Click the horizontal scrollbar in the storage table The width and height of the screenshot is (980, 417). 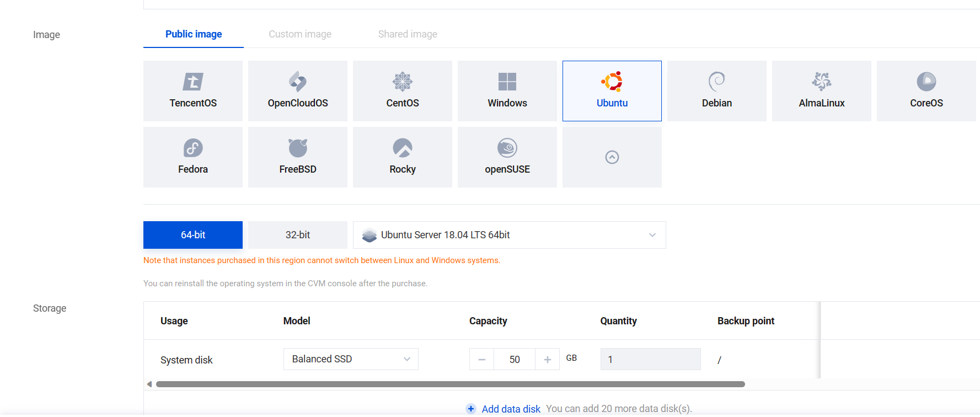pos(451,384)
